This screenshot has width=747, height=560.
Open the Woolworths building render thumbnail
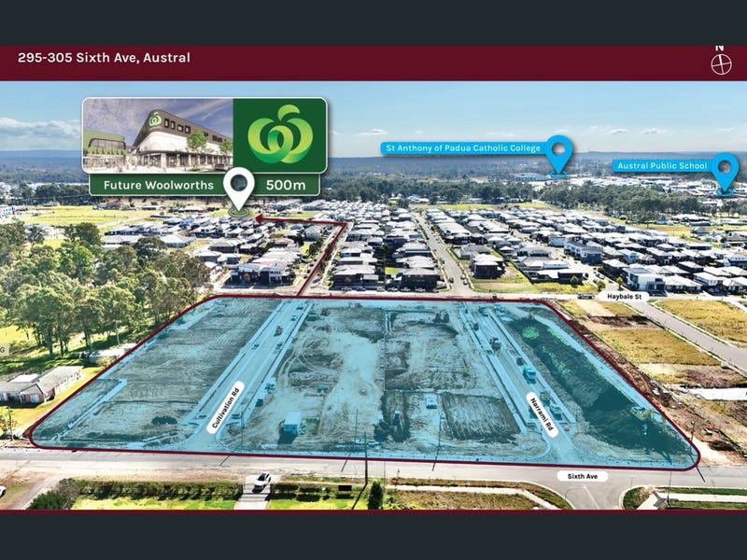(x=157, y=135)
